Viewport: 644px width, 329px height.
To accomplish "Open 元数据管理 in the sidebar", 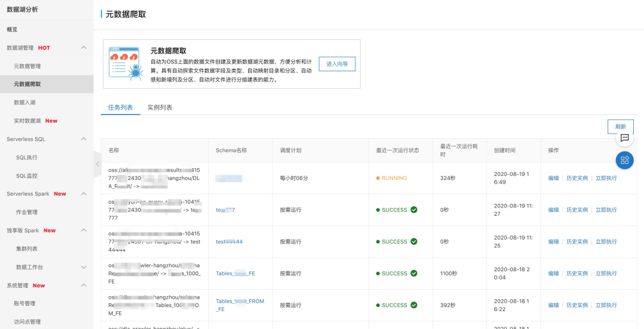I will click(x=27, y=66).
